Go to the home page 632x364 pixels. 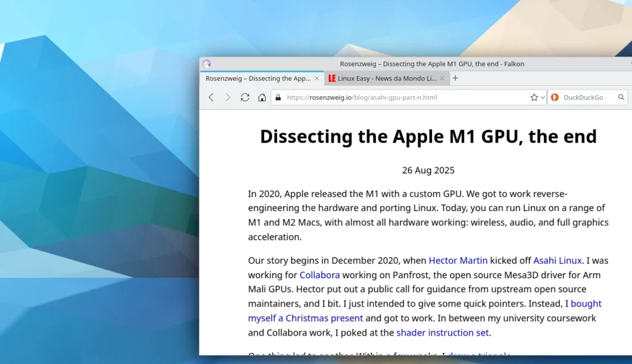(262, 97)
